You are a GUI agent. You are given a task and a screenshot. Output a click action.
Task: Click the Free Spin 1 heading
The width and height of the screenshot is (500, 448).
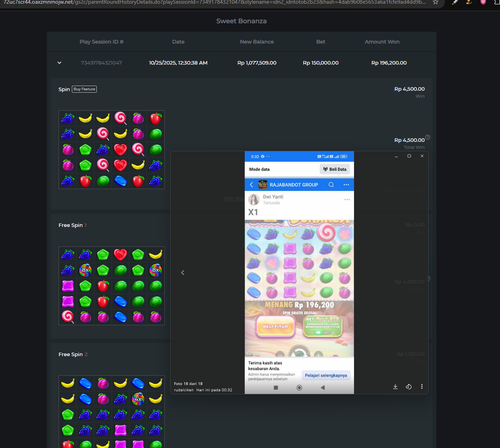tap(72, 225)
